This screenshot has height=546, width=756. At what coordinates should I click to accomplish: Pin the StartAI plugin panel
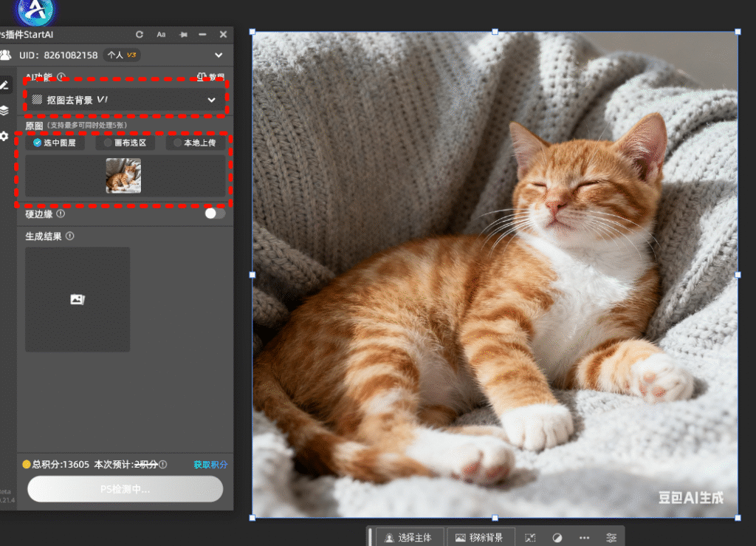182,35
